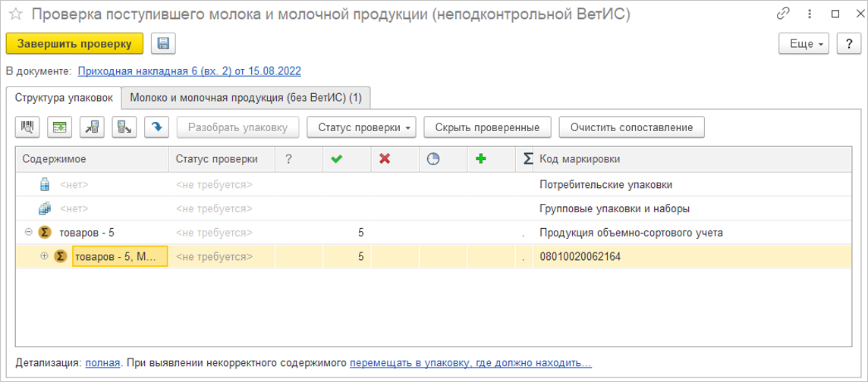Click the floppy disk save icon

163,44
